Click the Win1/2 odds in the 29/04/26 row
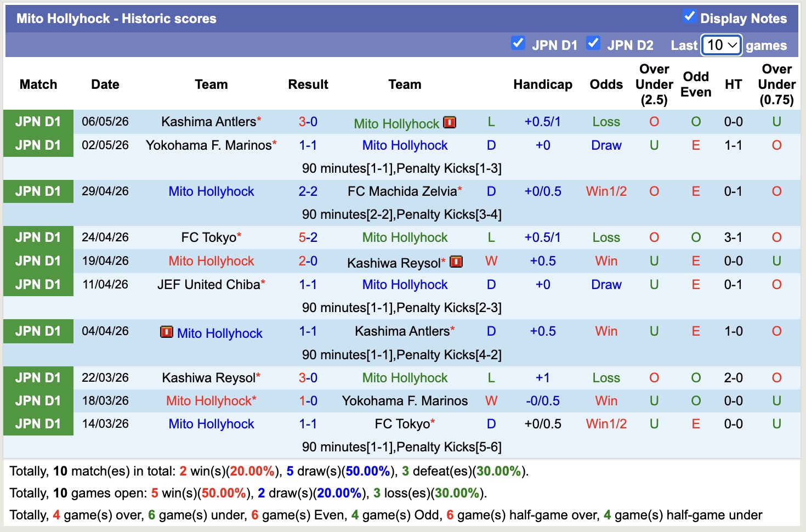This screenshot has width=806, height=532. click(x=606, y=191)
